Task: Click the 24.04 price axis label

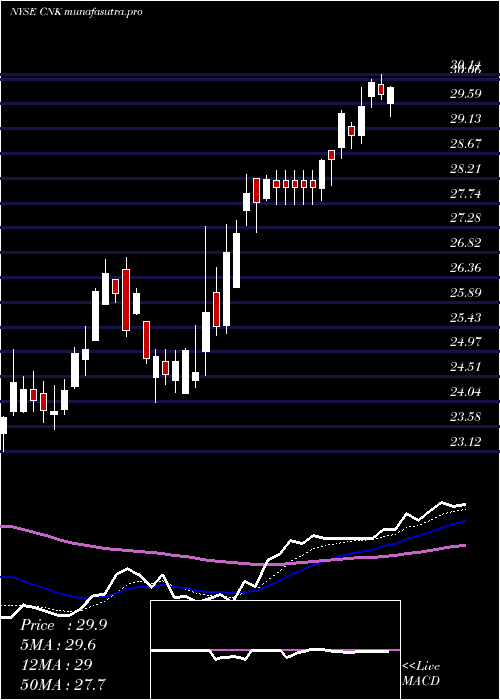Action: pyautogui.click(x=466, y=392)
